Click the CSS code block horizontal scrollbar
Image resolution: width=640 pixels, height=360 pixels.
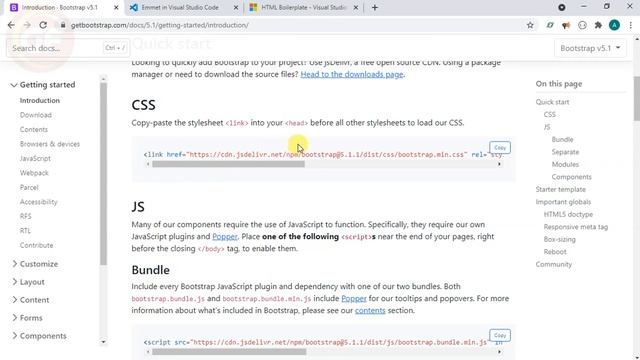coord(228,164)
